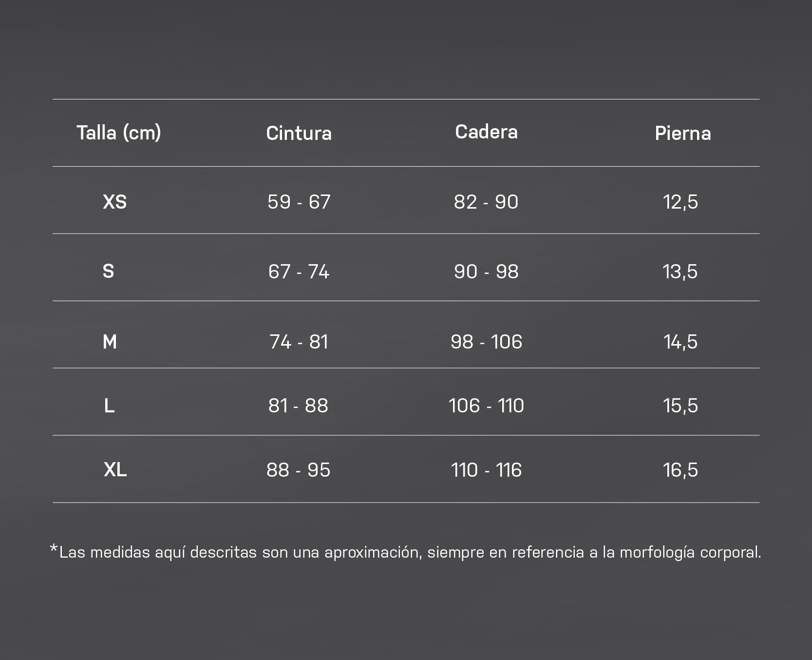Click the 106 - 110 hip measurement
The width and height of the screenshot is (812, 660).
[486, 406]
